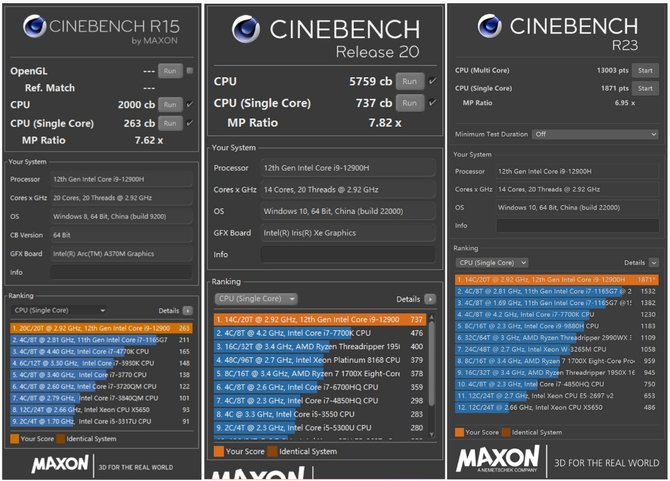Click the orange Your Score swatch in R23
Screen dimensions: 670x481
pos(459,432)
